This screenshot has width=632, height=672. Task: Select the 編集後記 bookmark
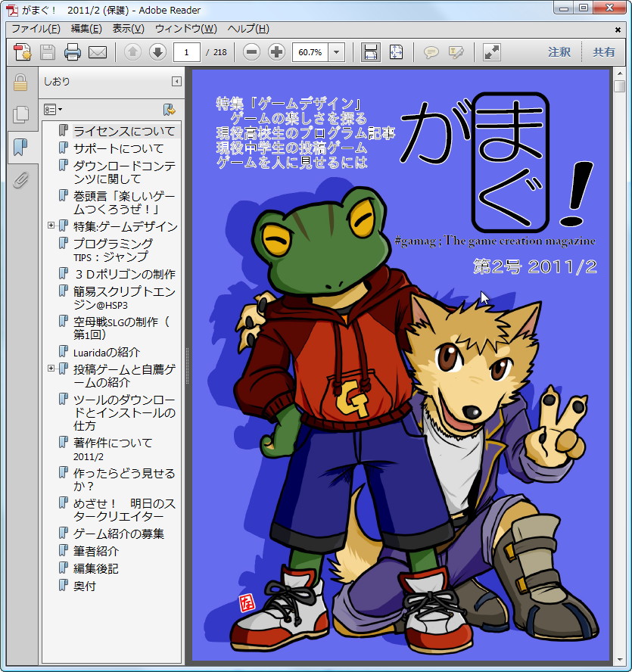tap(95, 569)
